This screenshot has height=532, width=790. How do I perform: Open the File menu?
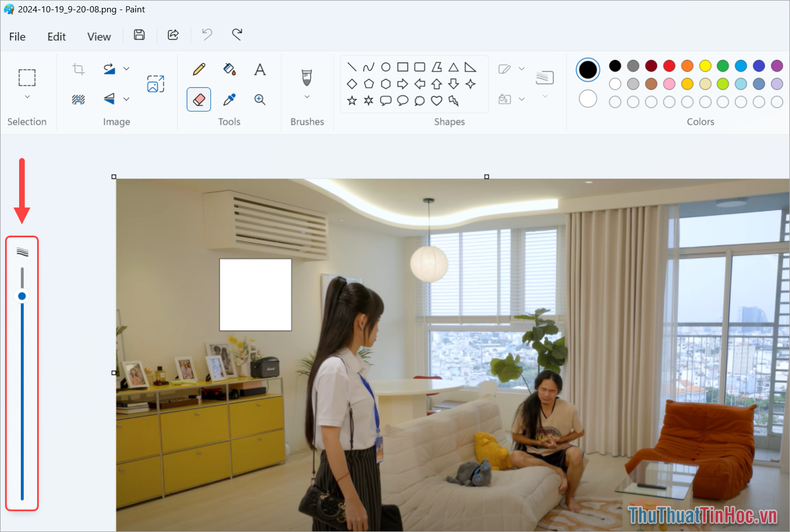pos(17,36)
